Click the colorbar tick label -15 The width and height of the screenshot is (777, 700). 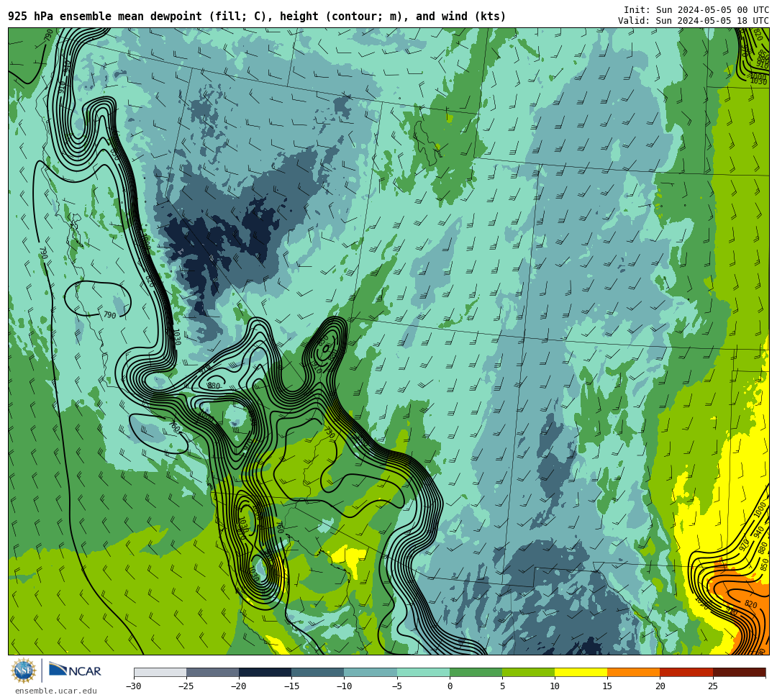click(x=291, y=686)
